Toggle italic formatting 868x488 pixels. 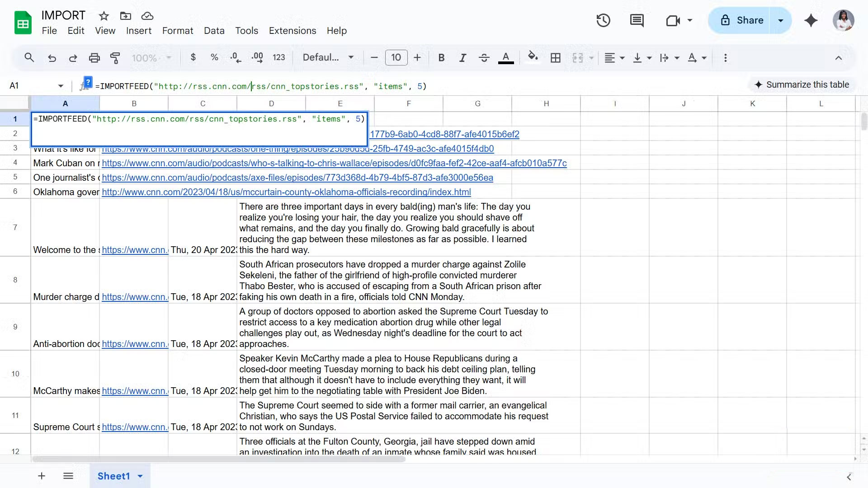coord(462,58)
